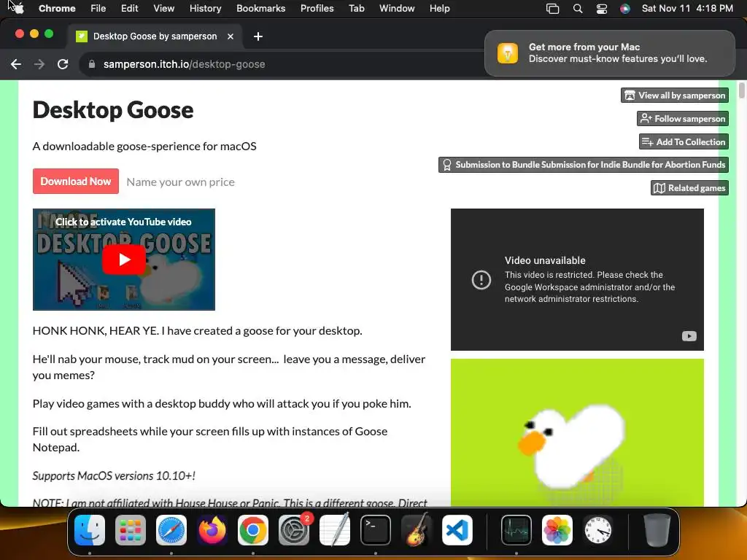Go back to the previous page
Screen dimensions: 747x560
(x=16, y=64)
